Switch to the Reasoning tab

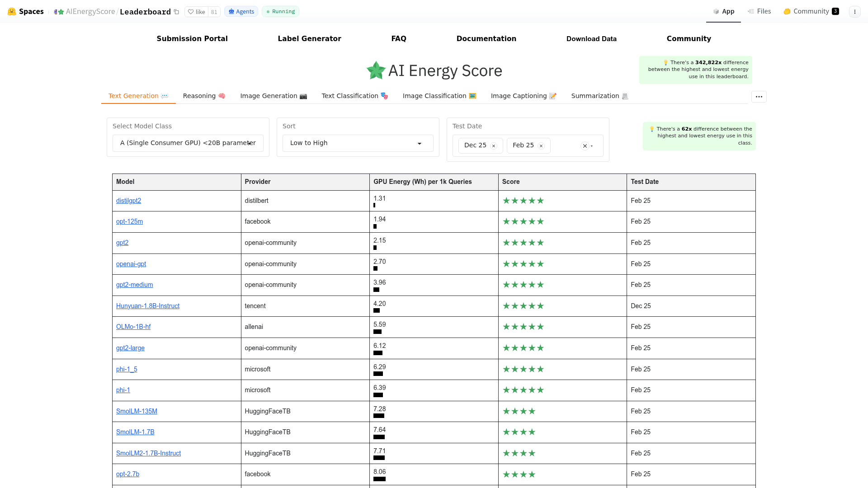(204, 96)
